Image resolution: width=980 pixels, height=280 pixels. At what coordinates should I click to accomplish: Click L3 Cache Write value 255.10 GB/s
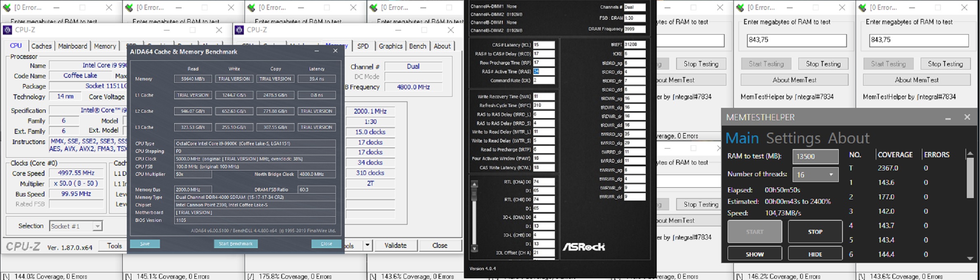(x=234, y=127)
